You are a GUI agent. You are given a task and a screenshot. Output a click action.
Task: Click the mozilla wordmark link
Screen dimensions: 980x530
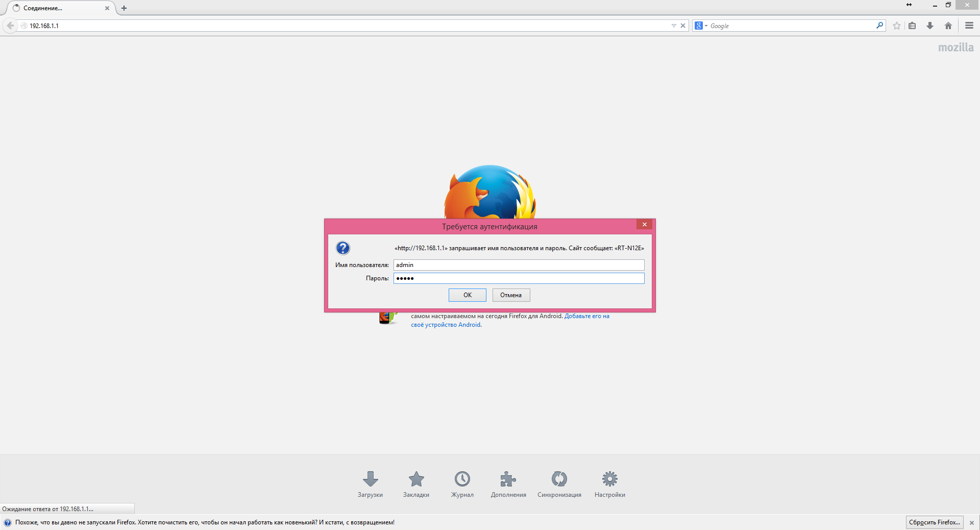[x=956, y=47]
